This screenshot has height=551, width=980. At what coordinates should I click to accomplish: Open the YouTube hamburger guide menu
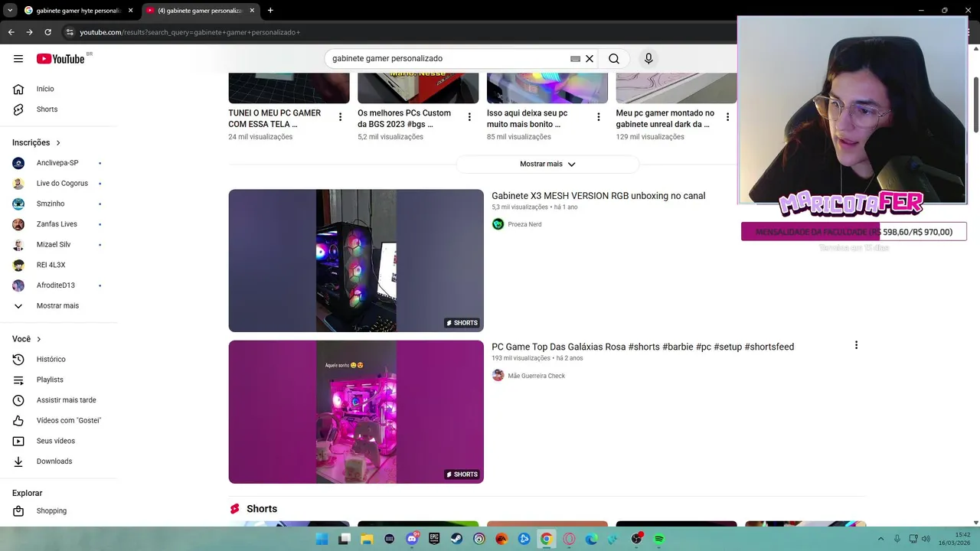tap(18, 58)
